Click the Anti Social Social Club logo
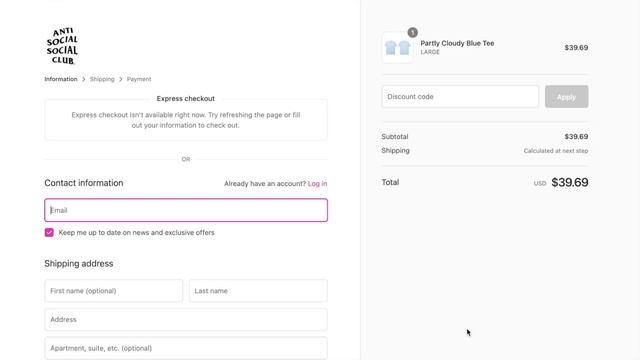The image size is (640, 360). coord(62,46)
